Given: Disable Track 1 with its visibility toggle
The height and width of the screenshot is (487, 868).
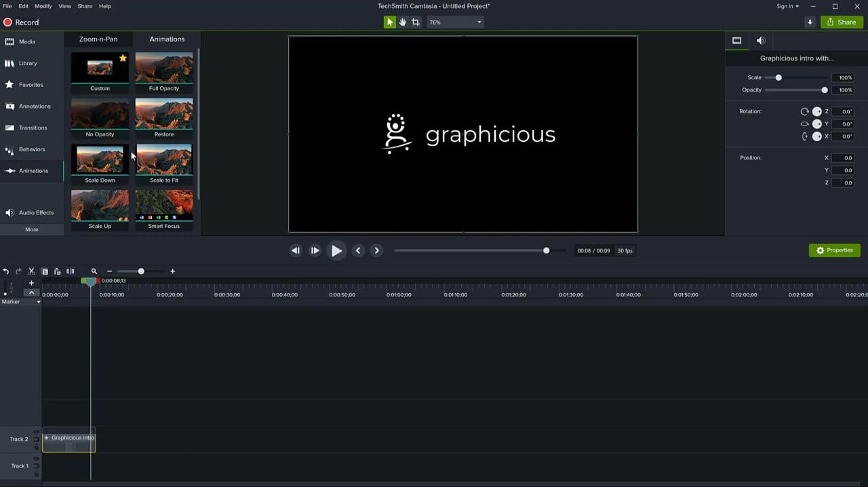Looking at the screenshot, I should [36, 459].
